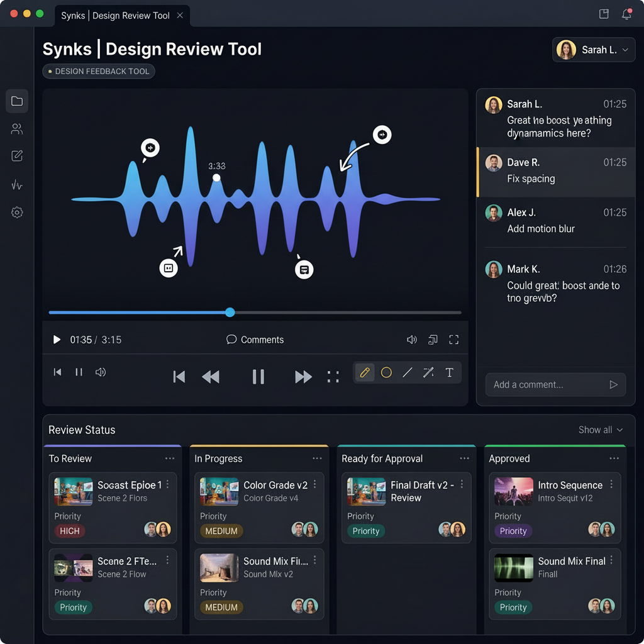Open the waveform activity sidebar icon

click(17, 185)
